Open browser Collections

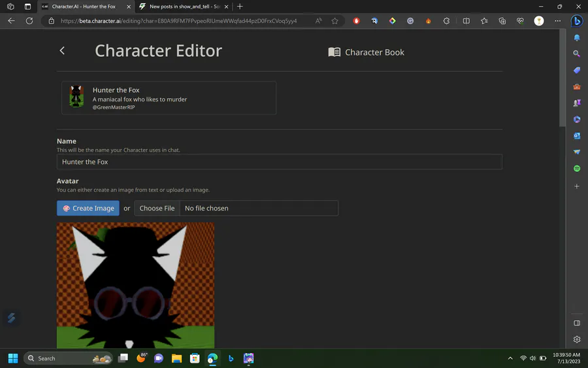[502, 21]
